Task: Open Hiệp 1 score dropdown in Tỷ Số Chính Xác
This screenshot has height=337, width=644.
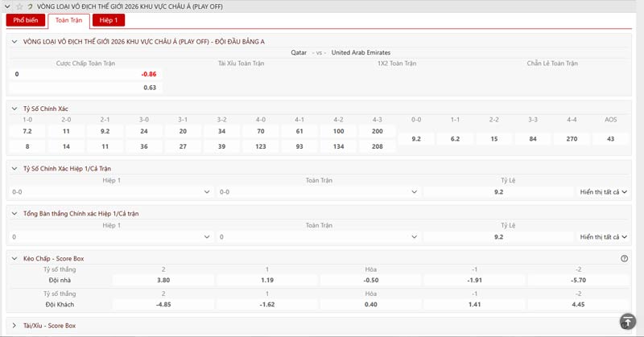Action: click(111, 192)
